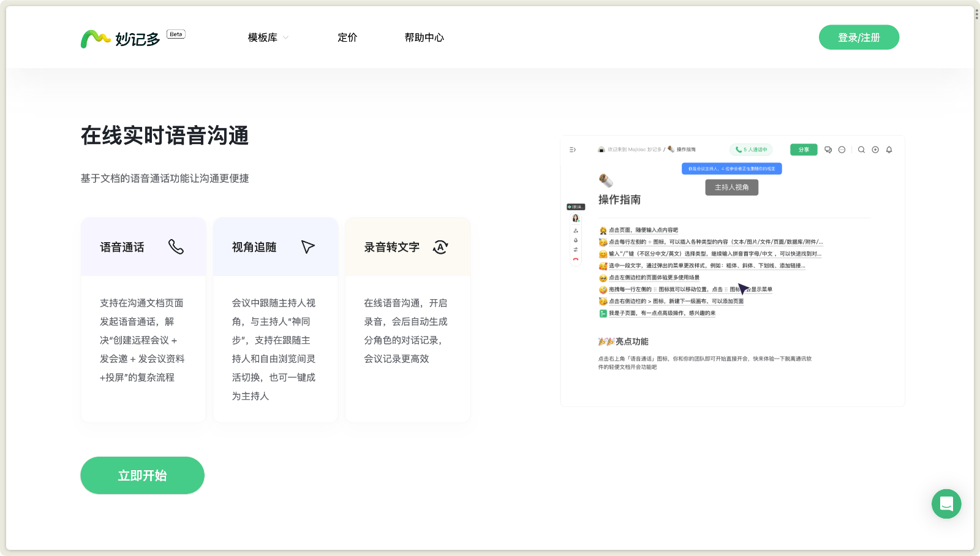The image size is (980, 556).
Task: Toggle the Intercom chat launcher open
Action: (946, 504)
